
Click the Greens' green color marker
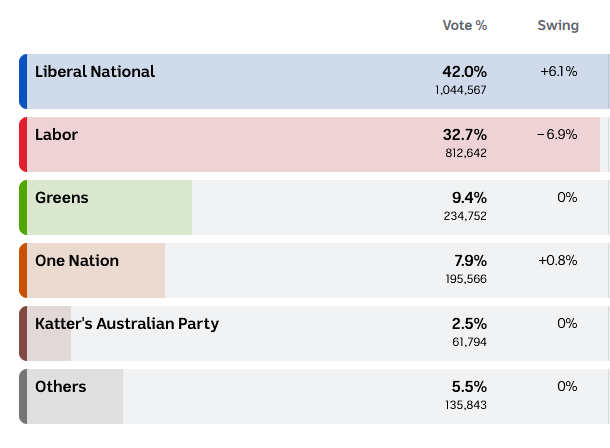(23, 208)
